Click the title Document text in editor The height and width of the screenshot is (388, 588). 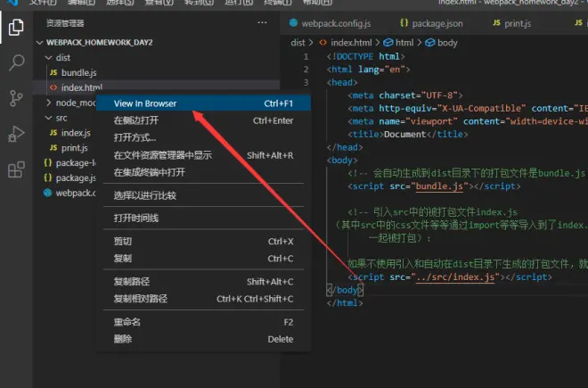pyautogui.click(x=405, y=135)
